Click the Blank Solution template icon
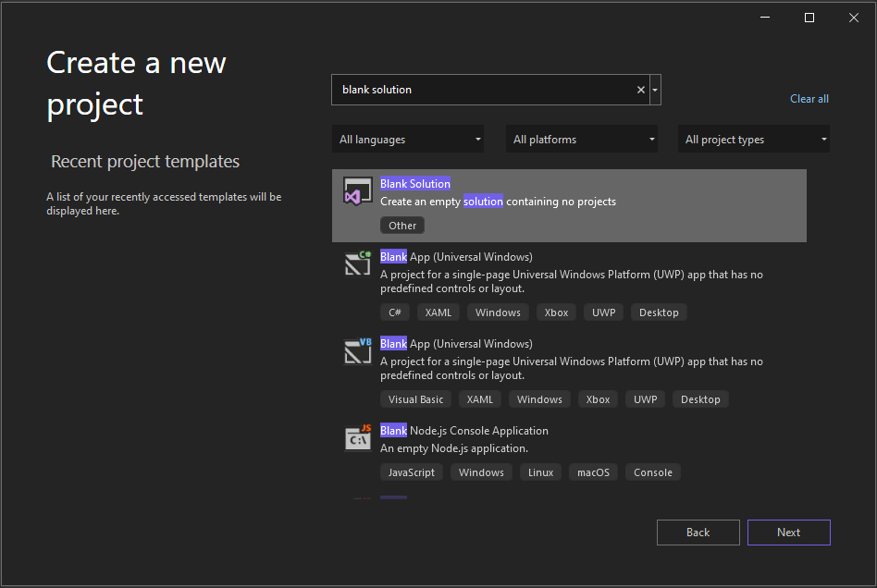Image resolution: width=877 pixels, height=588 pixels. (x=358, y=190)
